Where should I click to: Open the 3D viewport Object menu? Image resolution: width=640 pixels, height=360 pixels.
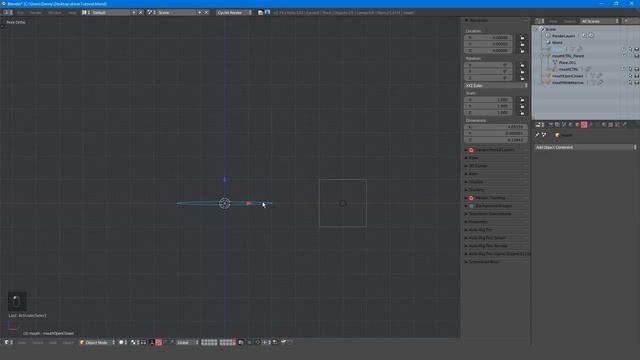pos(68,342)
